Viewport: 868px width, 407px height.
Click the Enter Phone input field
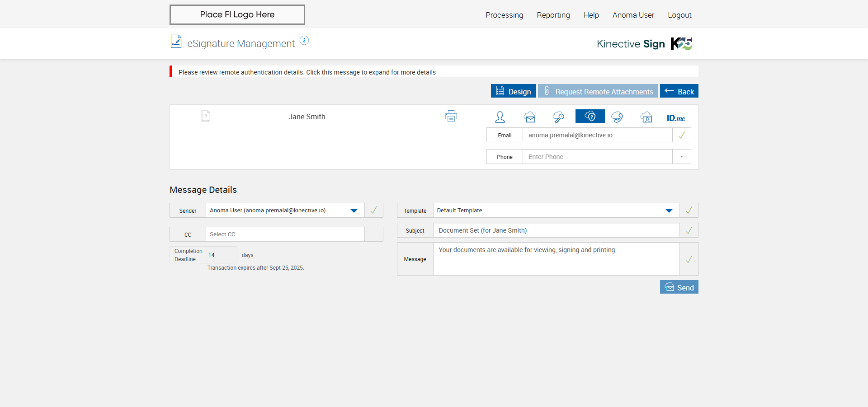pyautogui.click(x=597, y=157)
